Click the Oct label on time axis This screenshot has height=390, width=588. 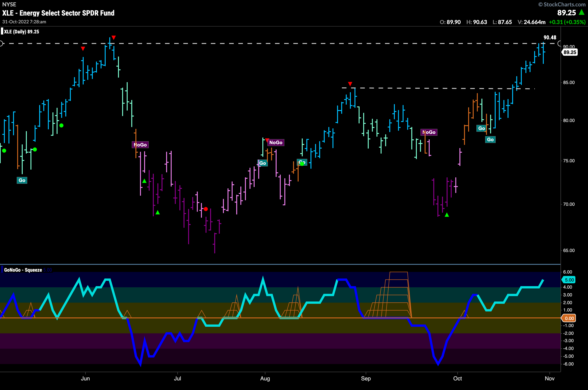click(x=458, y=378)
